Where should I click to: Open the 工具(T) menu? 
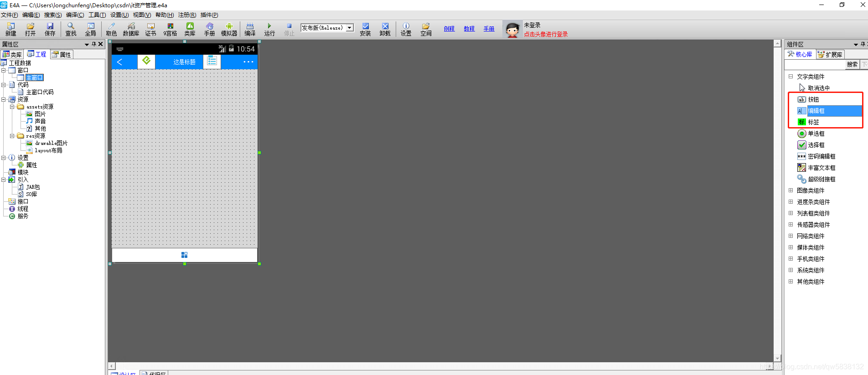[97, 15]
